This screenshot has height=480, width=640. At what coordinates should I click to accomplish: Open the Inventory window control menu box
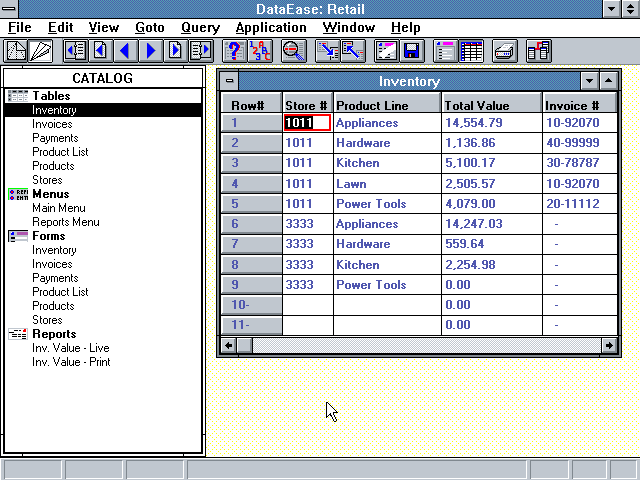coord(229,81)
